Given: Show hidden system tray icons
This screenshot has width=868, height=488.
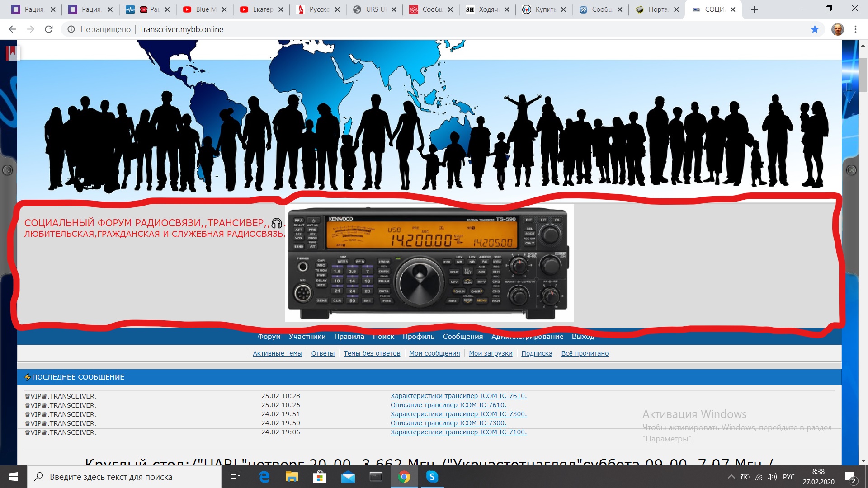Looking at the screenshot, I should pyautogui.click(x=731, y=477).
